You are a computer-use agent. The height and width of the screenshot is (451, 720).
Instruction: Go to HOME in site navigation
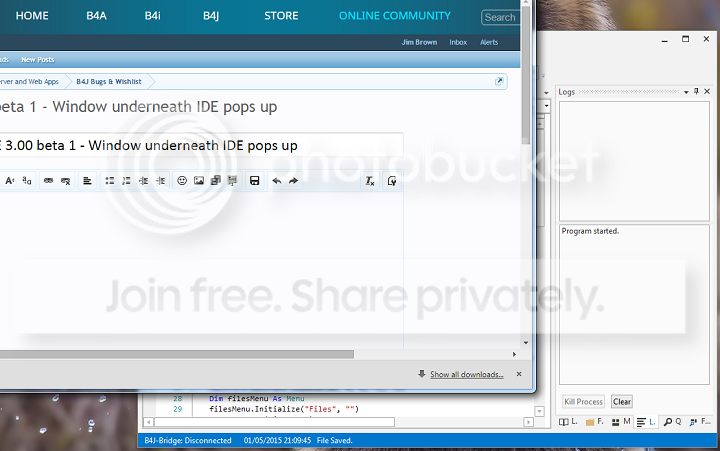coord(32,16)
